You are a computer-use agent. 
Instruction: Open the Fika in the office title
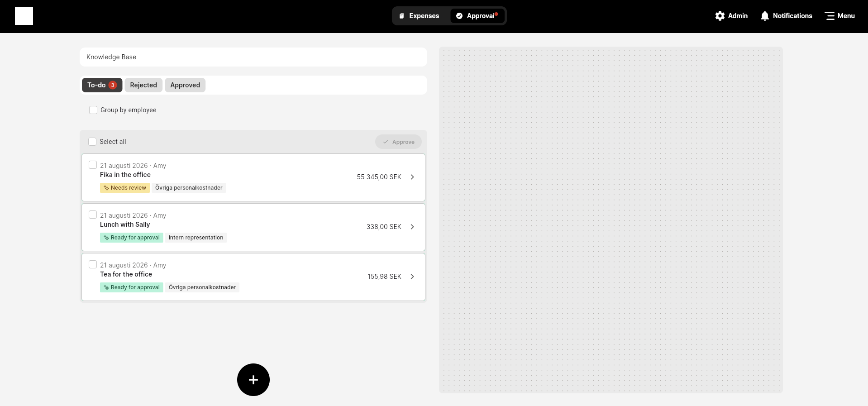click(125, 175)
